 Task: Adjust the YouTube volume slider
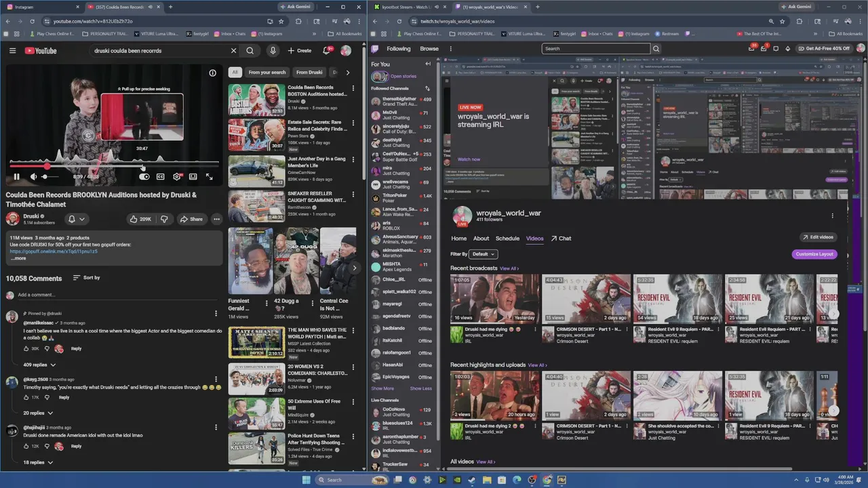point(51,177)
